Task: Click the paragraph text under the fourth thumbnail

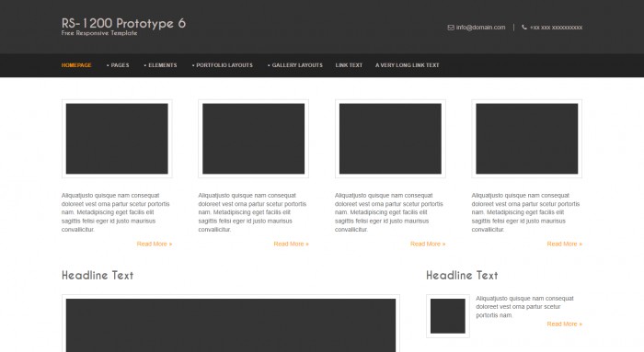Action: pos(525,212)
